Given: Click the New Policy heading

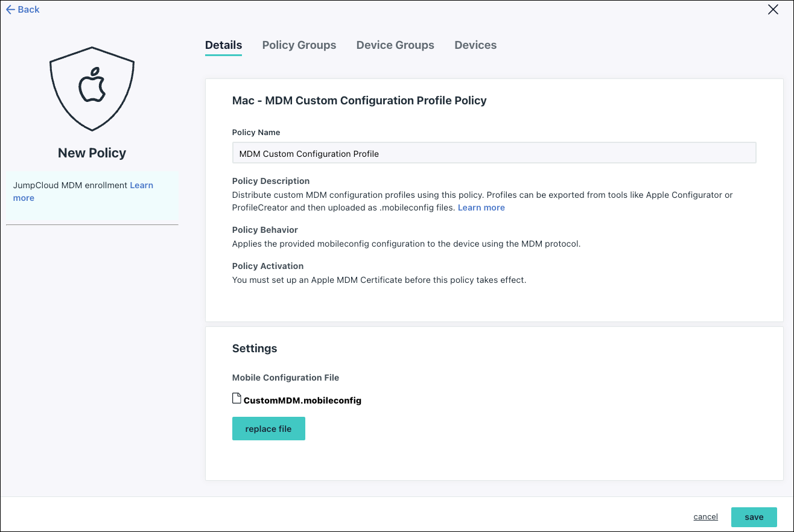Looking at the screenshot, I should pos(92,153).
